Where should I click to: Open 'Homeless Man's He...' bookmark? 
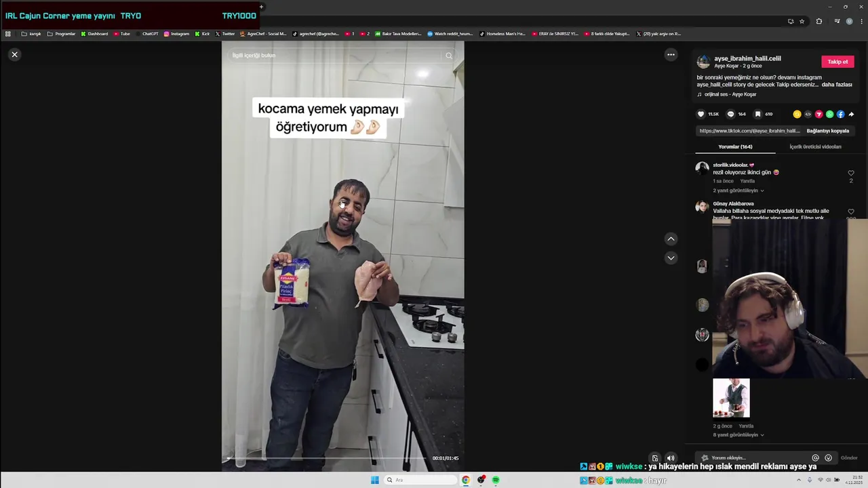tap(502, 34)
